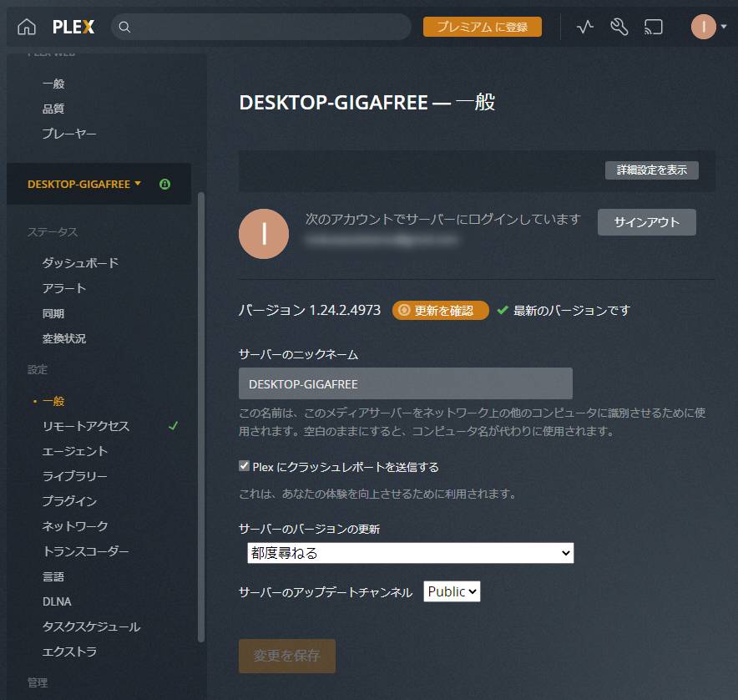The image size is (738, 700).
Task: Toggle Plex にクラッシュレポートを送信する checkbox
Action: pos(244,466)
